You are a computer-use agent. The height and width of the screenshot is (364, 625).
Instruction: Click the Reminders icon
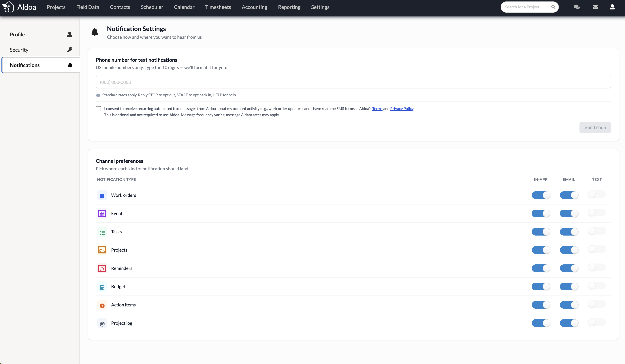tap(102, 268)
